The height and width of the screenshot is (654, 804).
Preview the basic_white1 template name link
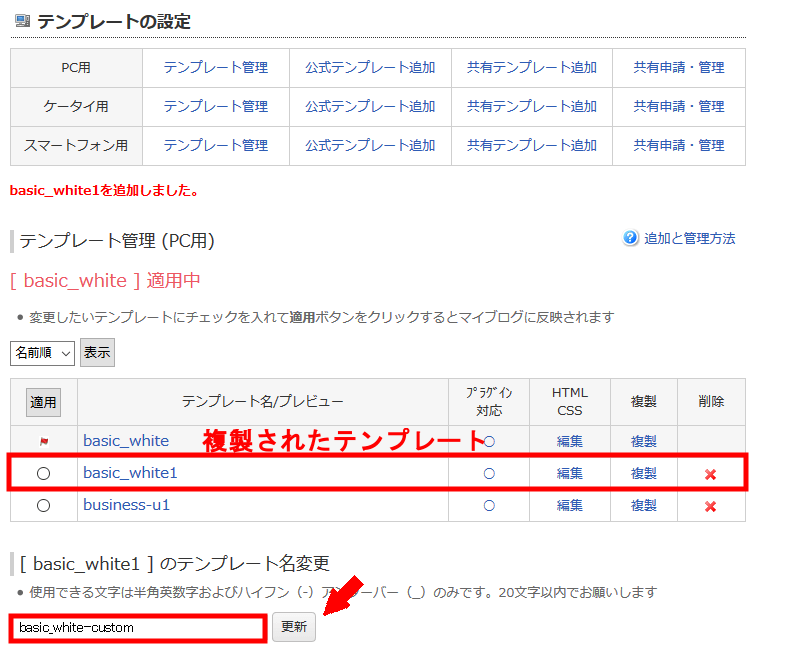click(x=130, y=473)
